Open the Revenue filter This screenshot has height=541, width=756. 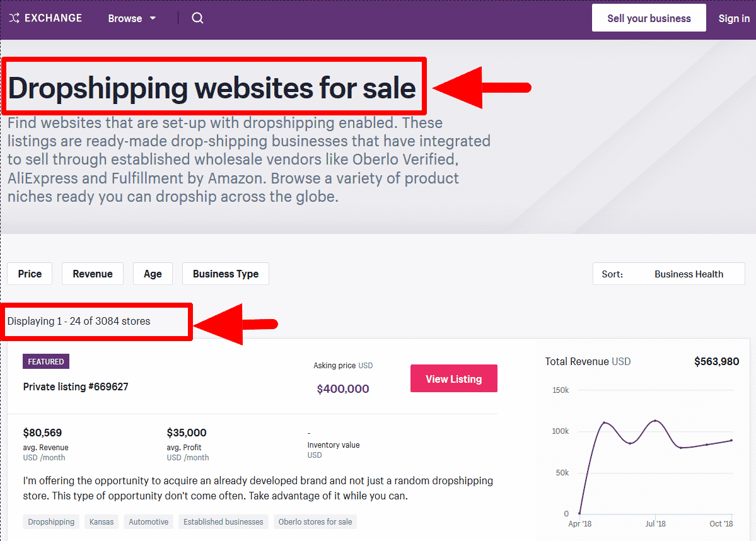(x=93, y=274)
